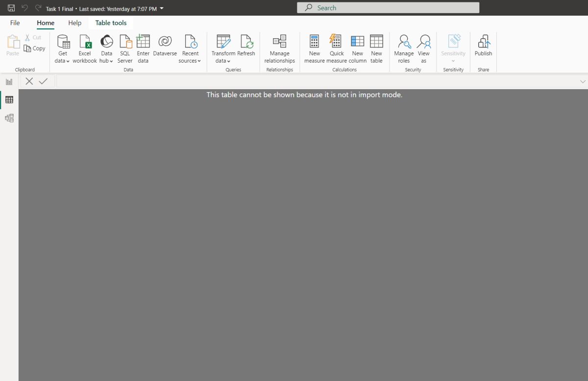Open the Data hub dropdown
Screen dimensions: 588x381
point(106,49)
